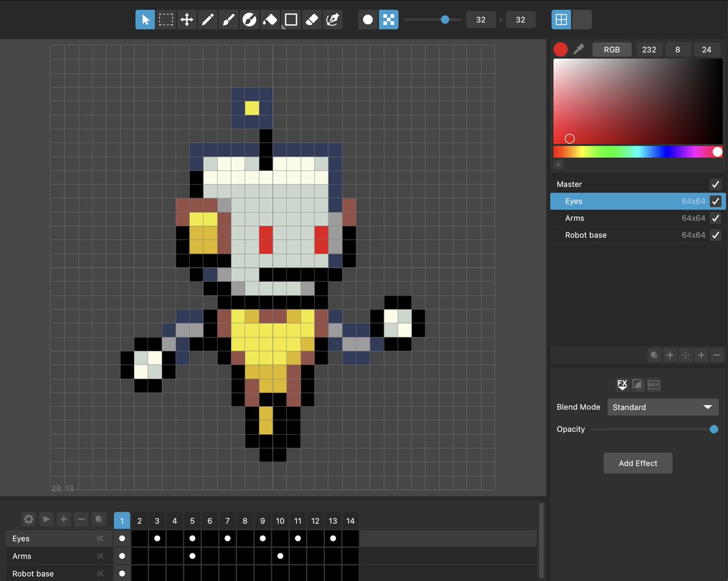This screenshot has height=581, width=728.
Task: Remove layer with minus icon
Action: point(717,355)
